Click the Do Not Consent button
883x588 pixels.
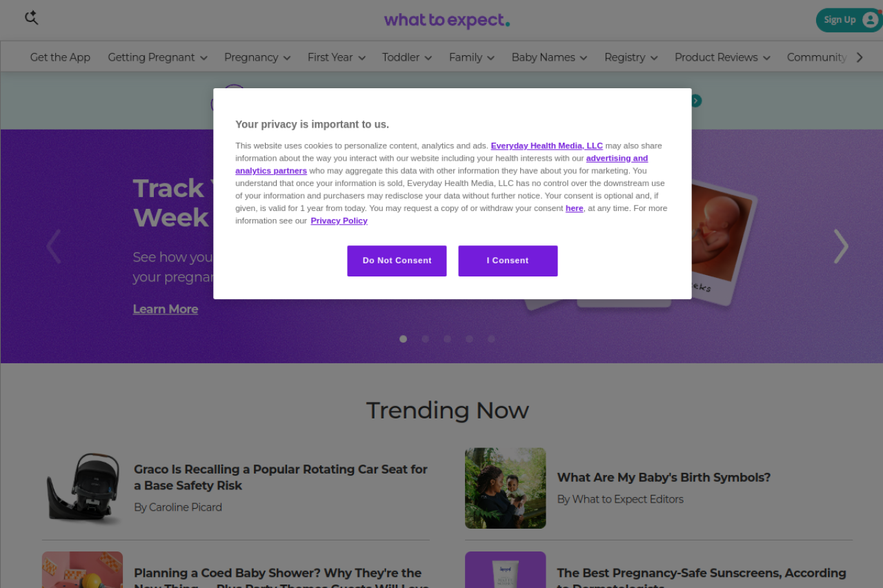(397, 261)
